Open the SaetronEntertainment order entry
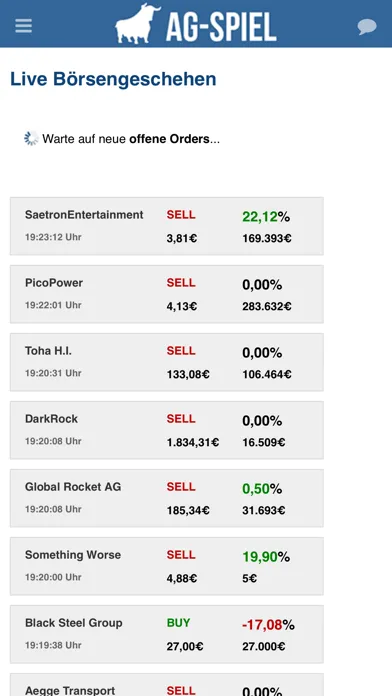This screenshot has width=392, height=696. point(167,226)
